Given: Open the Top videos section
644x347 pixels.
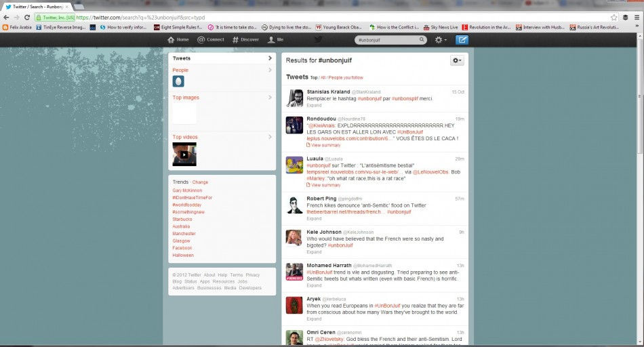Looking at the screenshot, I should tap(185, 137).
